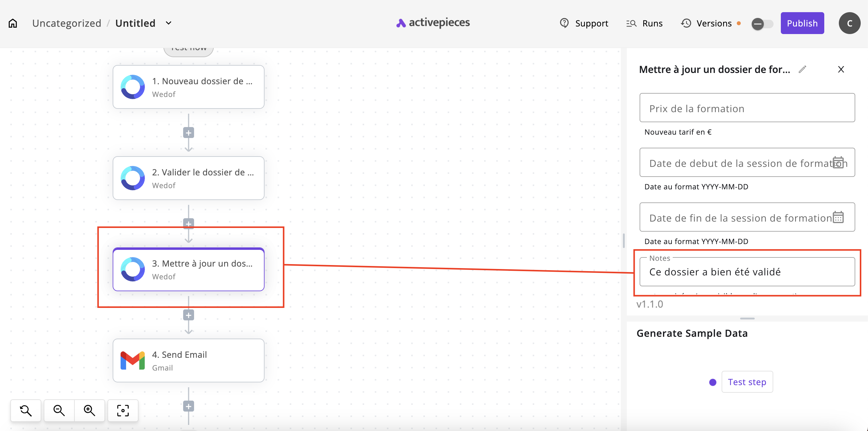Open calendar picker for session start date
Screen dimensions: 868x431
(x=838, y=163)
